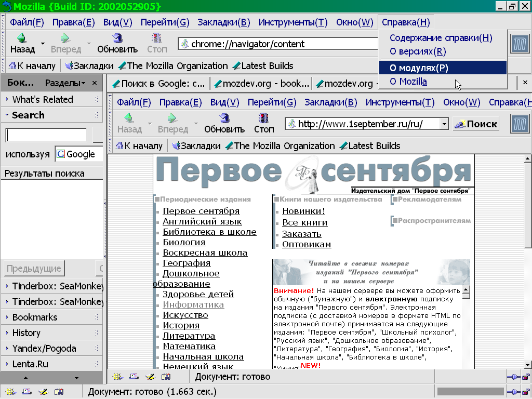Click the page load progress bar
532x399 pixels.
(x=470, y=392)
